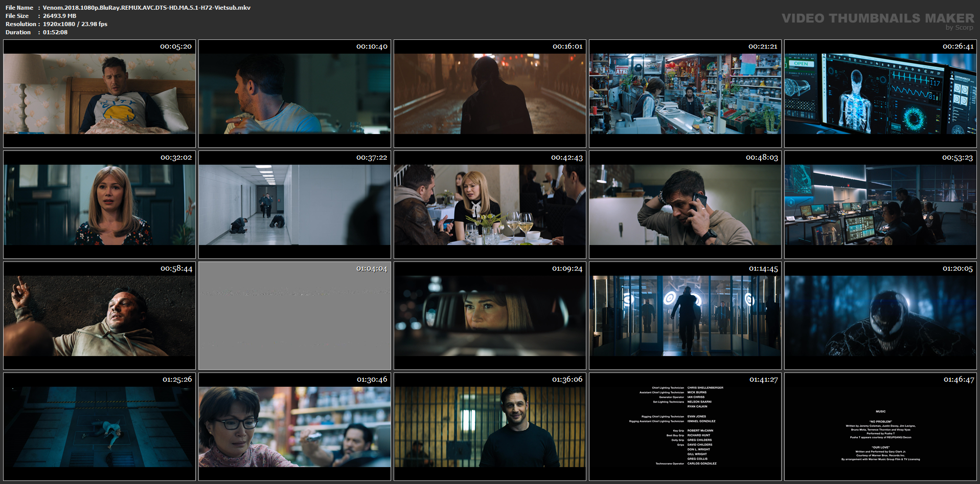Click the timestamp text 01:04:04
Image resolution: width=980 pixels, height=484 pixels.
pyautogui.click(x=372, y=269)
